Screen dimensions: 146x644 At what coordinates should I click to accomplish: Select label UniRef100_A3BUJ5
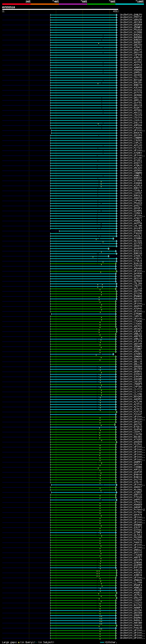(131, 58)
